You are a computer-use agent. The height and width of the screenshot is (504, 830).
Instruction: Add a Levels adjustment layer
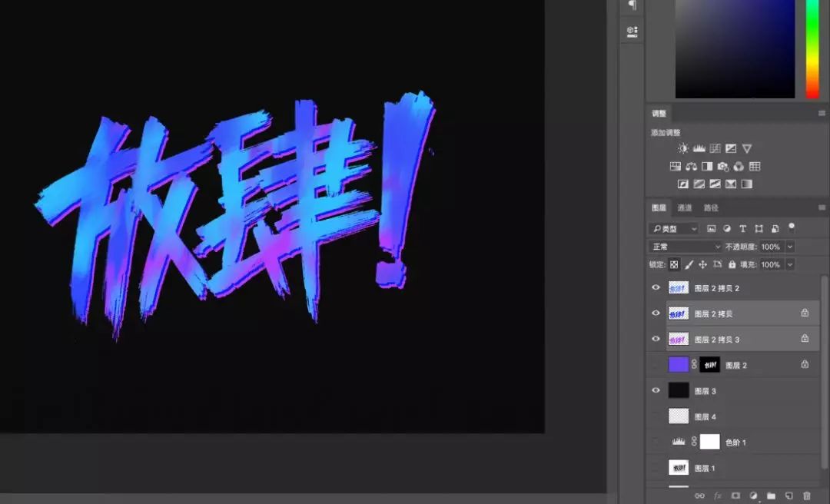pos(699,148)
